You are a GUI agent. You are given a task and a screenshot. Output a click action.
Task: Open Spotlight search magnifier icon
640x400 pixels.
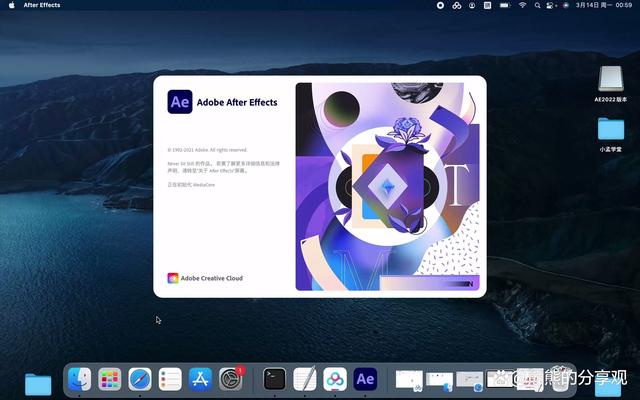[538, 5]
